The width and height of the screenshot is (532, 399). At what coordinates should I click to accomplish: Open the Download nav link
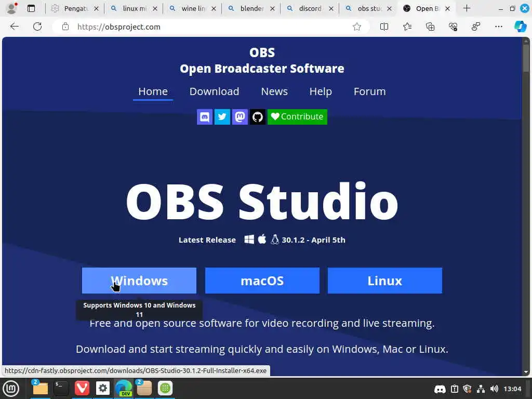coord(214,91)
